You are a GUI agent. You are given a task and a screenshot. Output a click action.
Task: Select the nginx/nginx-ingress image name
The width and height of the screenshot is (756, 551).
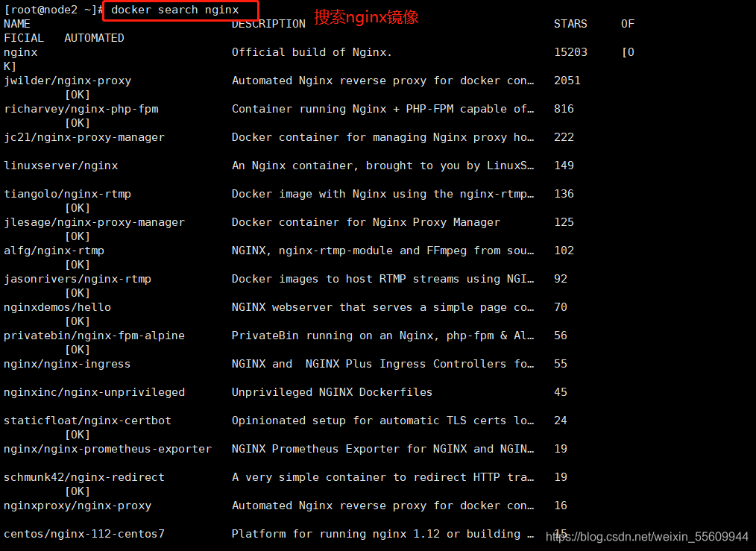pos(67,364)
